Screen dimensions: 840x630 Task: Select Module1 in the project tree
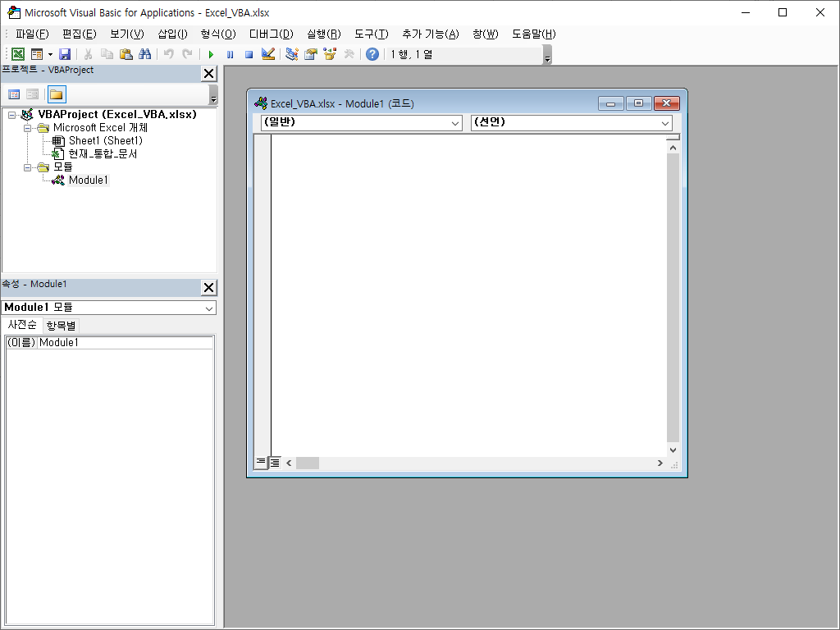click(89, 180)
